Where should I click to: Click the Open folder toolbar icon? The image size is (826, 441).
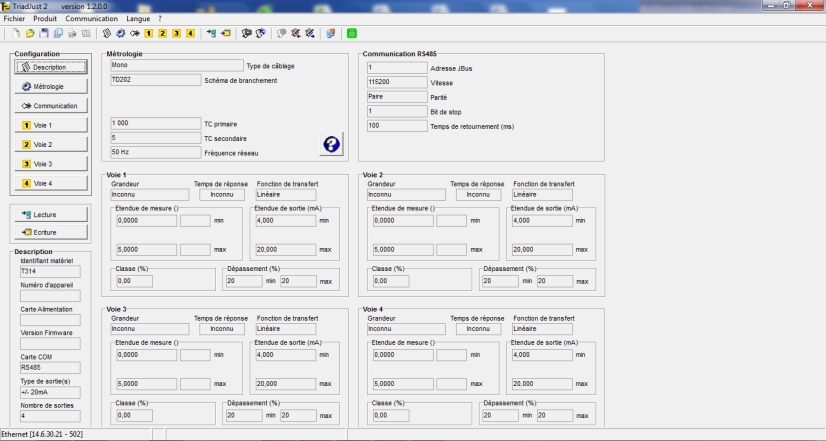(30, 33)
